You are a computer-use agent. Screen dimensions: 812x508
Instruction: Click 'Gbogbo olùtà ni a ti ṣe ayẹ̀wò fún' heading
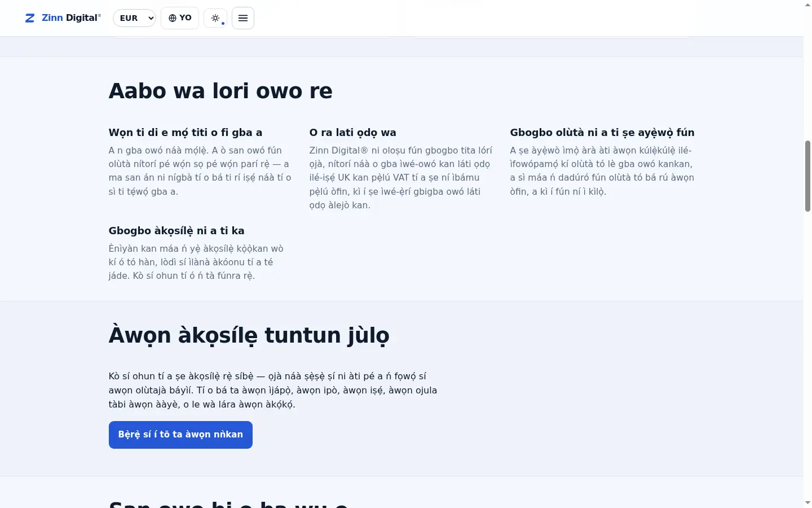tap(602, 133)
